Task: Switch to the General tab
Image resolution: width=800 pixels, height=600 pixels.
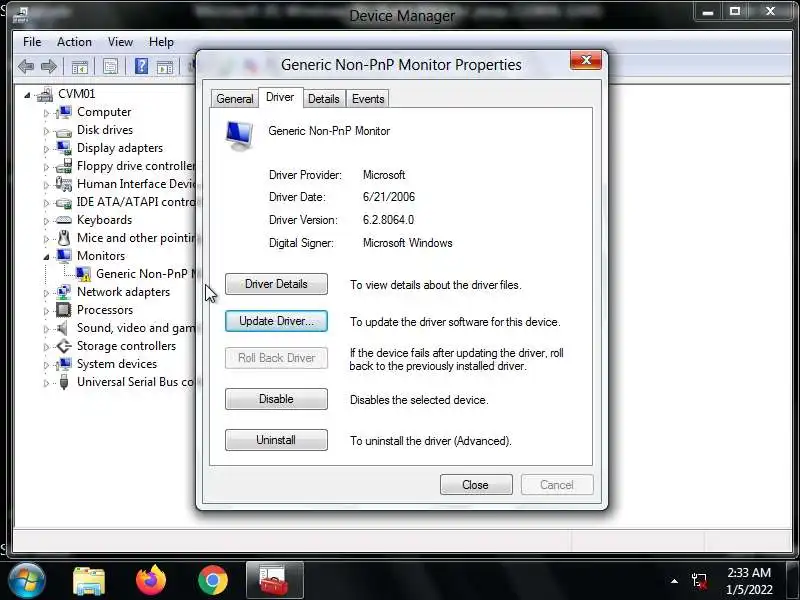Action: click(x=235, y=98)
